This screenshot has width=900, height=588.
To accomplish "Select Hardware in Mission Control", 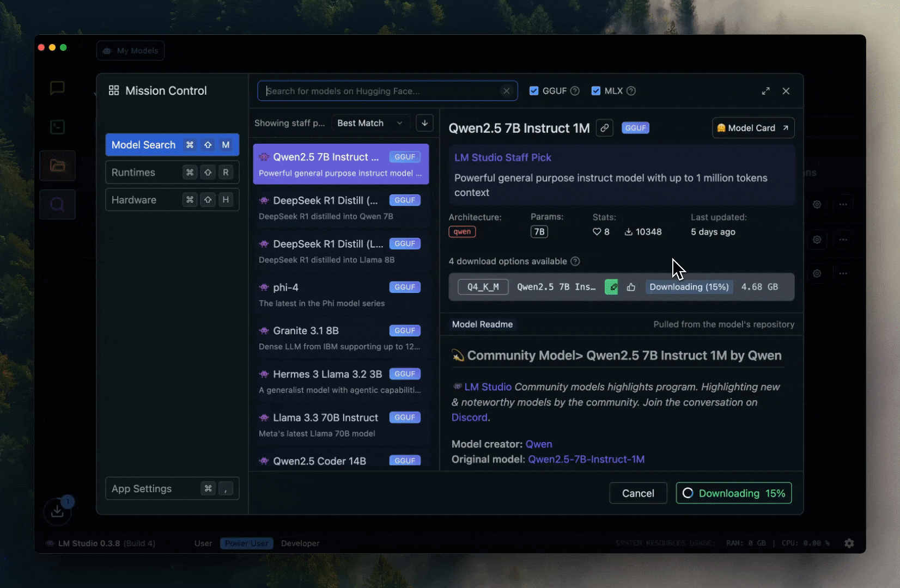I will [x=172, y=200].
